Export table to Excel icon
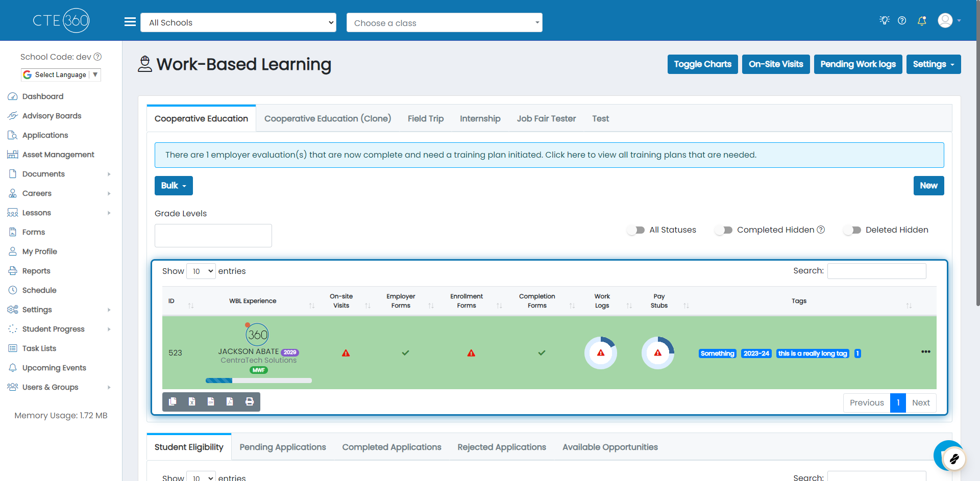This screenshot has height=481, width=980. [x=192, y=401]
